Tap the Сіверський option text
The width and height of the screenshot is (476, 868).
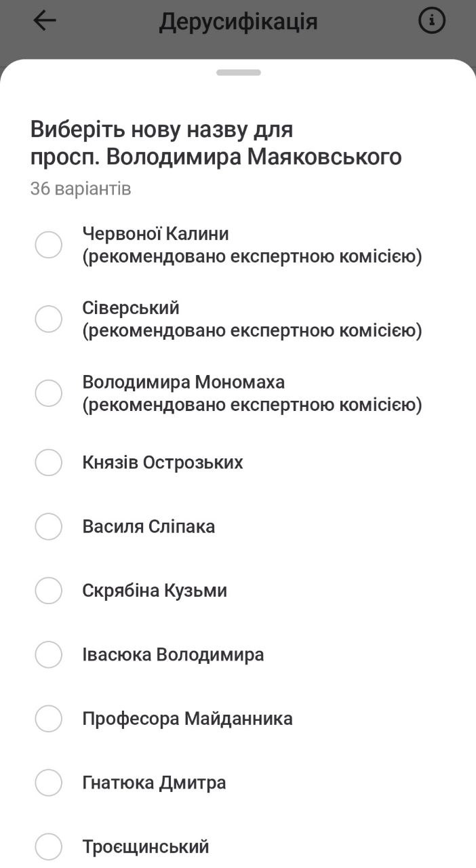tap(131, 308)
